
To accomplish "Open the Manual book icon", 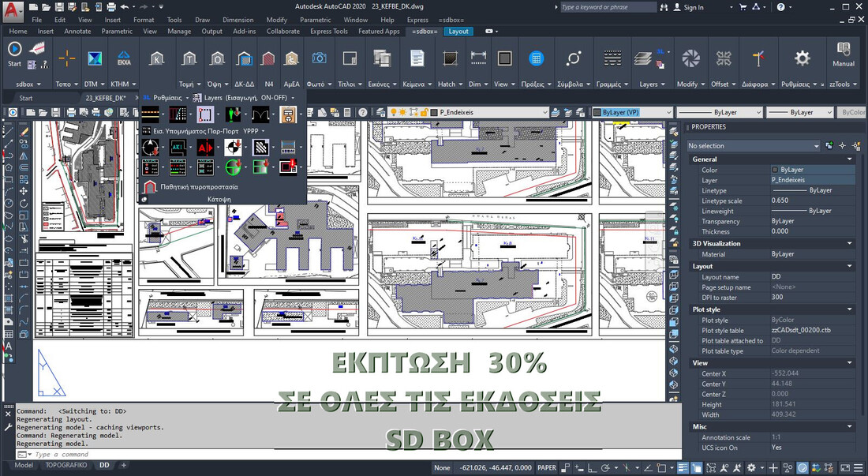I will [844, 50].
